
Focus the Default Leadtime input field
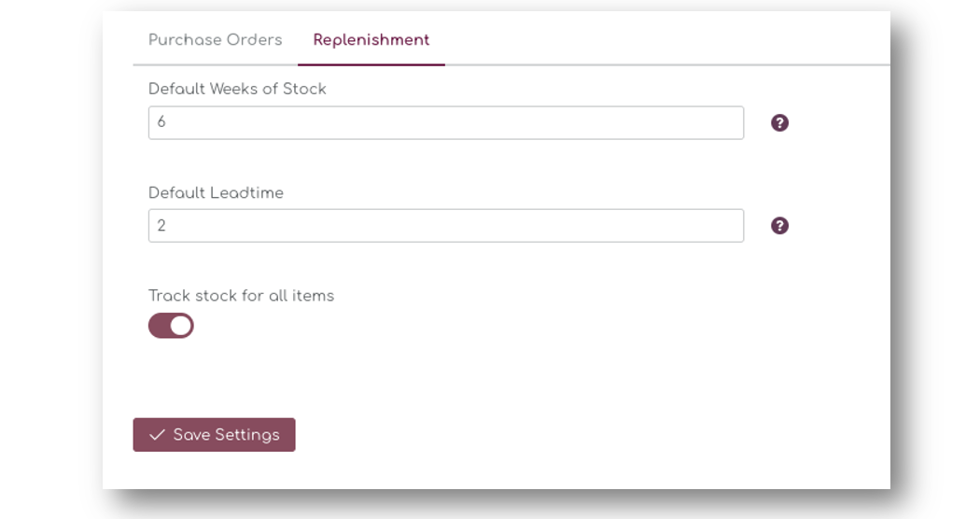point(445,226)
